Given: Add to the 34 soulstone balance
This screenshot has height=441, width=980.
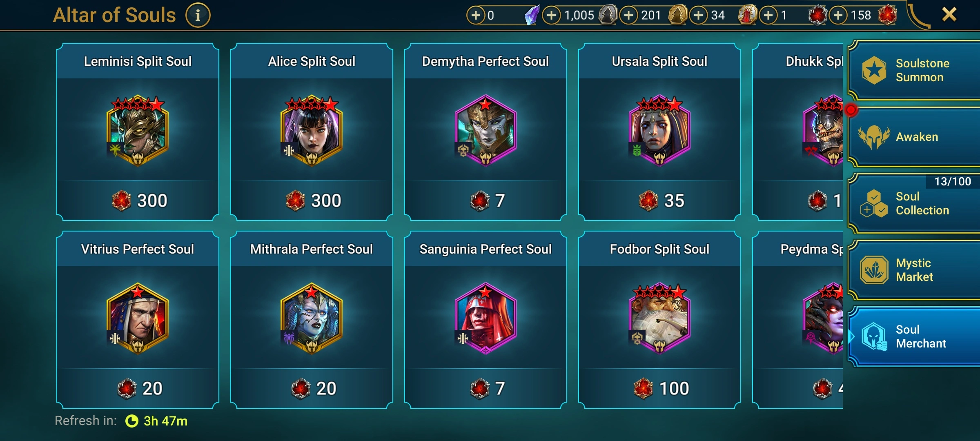Looking at the screenshot, I should point(699,16).
